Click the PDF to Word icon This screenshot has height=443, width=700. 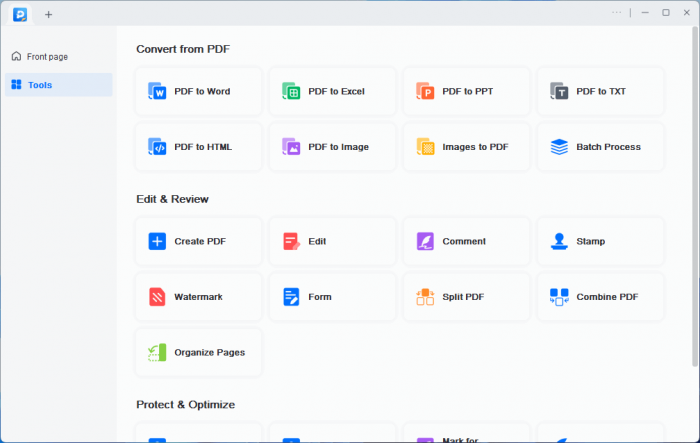[x=157, y=91]
